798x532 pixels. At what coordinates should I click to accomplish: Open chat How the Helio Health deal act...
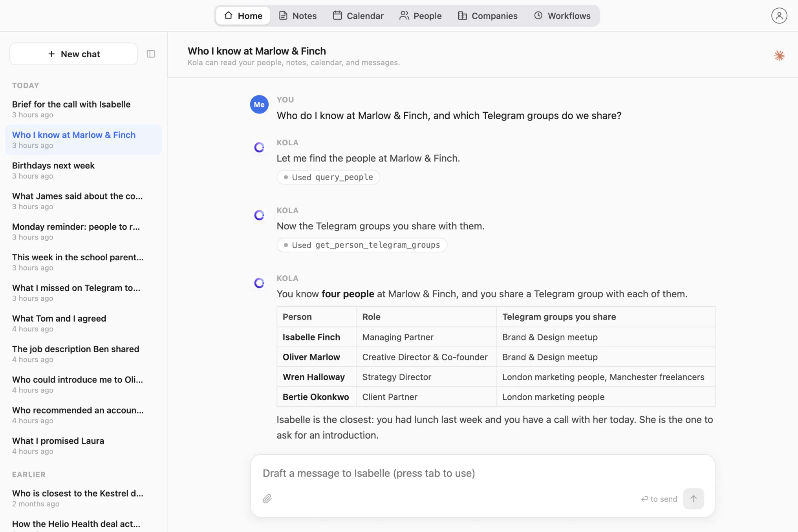point(83,525)
